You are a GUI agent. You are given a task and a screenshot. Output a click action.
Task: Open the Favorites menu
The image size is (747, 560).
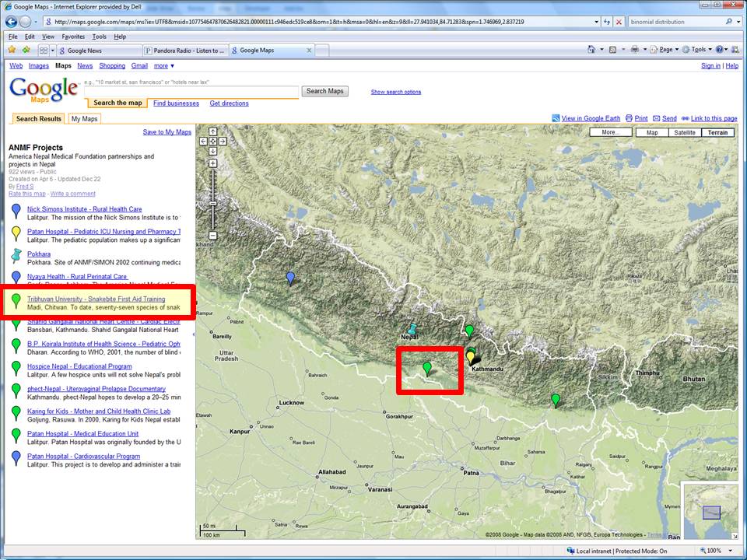pos(73,37)
